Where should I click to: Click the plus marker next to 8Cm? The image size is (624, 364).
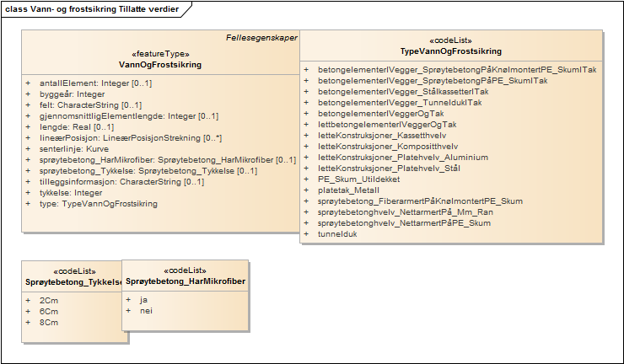[28, 323]
